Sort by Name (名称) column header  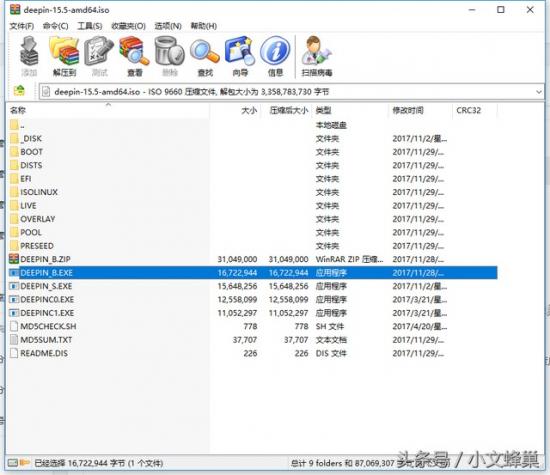pos(108,110)
